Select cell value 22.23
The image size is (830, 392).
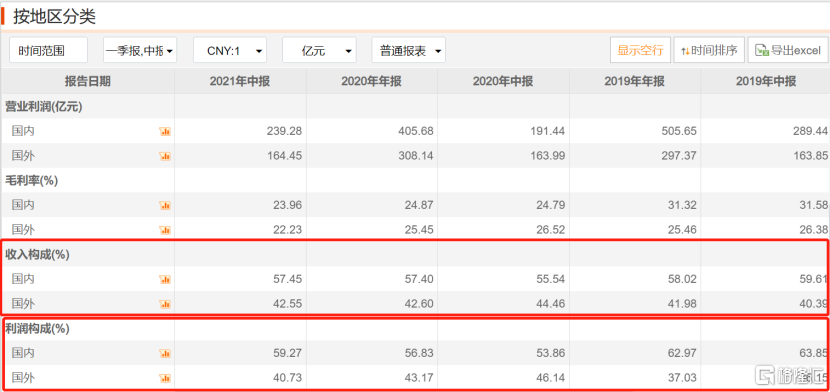[288, 230]
